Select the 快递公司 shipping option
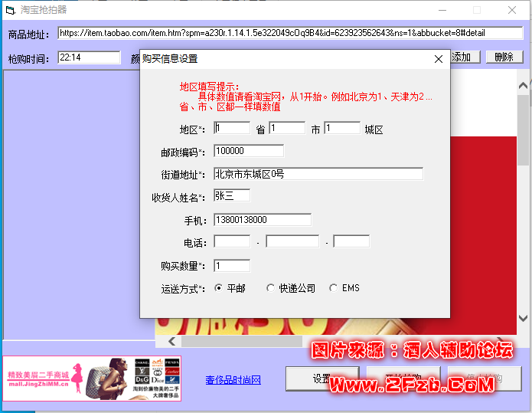Screen dimensions: 532x413 tap(270, 288)
